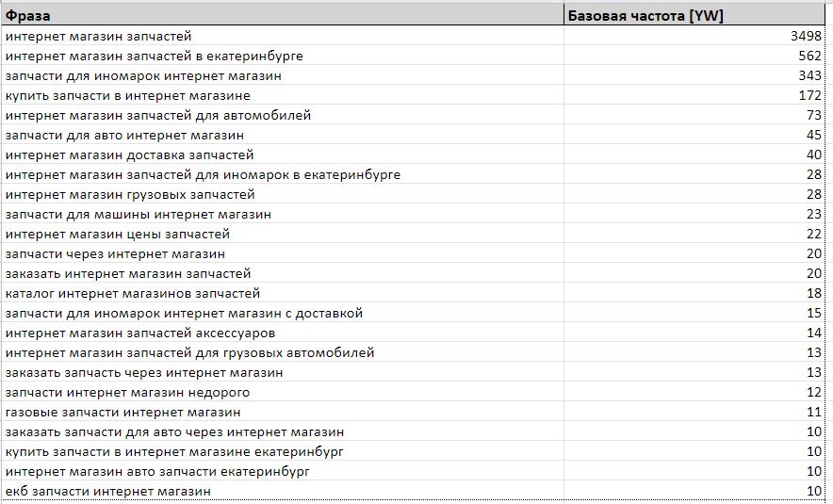Click value 10 in 'купить ... магазине екатеринбург' row
This screenshot has width=833, height=504.
[814, 451]
